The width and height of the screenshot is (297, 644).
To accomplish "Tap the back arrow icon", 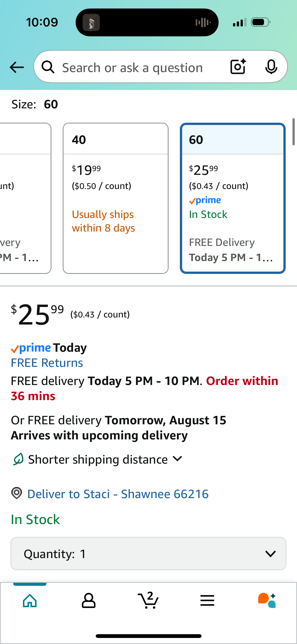I will [x=17, y=67].
